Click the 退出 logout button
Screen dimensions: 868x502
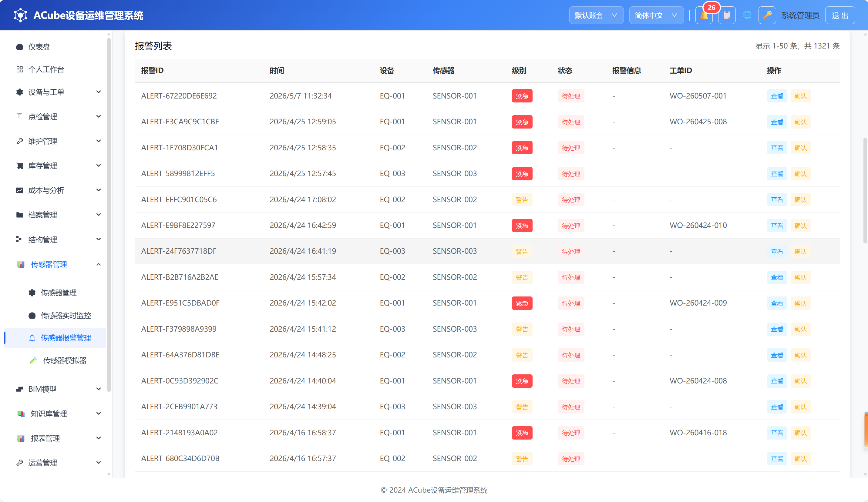click(840, 15)
